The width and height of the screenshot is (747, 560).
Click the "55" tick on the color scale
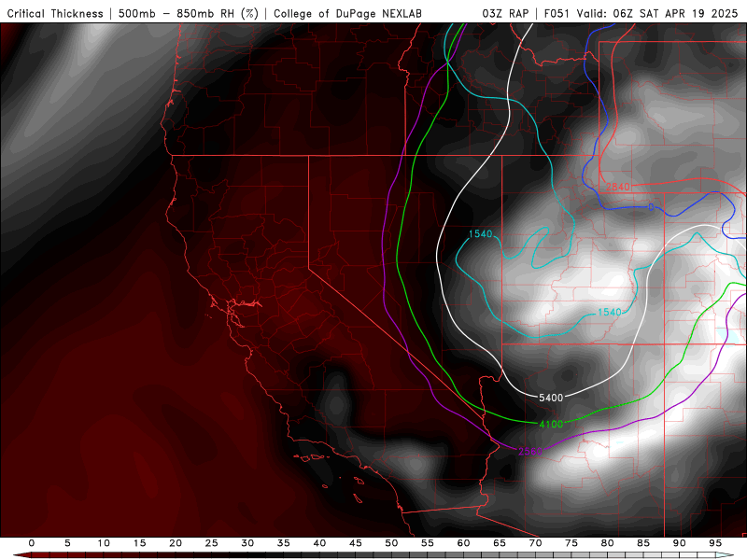pos(428,543)
